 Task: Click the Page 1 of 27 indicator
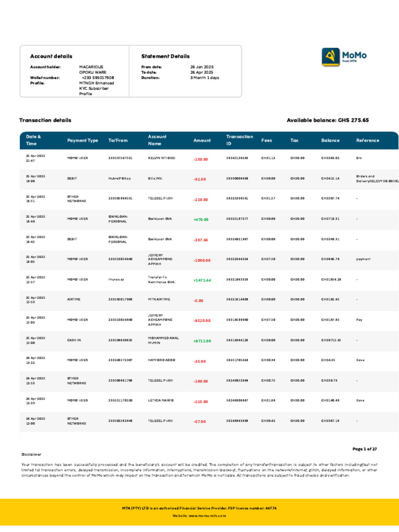(365, 449)
